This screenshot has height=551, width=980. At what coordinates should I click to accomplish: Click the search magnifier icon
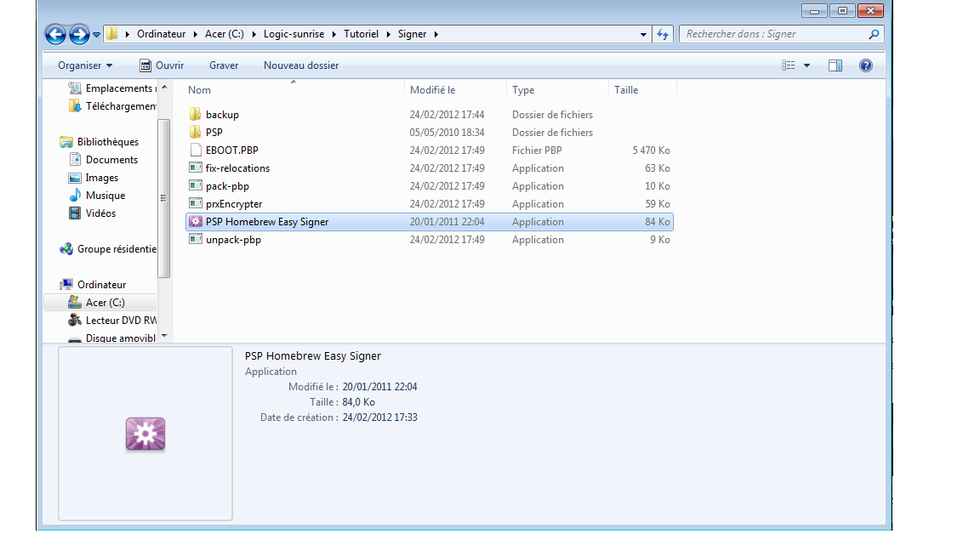pyautogui.click(x=874, y=34)
